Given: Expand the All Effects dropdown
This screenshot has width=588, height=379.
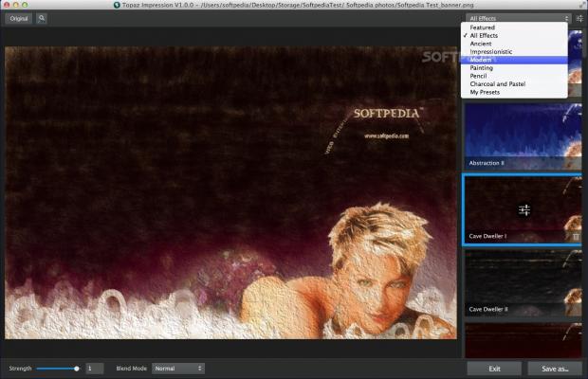Looking at the screenshot, I should 519,18.
